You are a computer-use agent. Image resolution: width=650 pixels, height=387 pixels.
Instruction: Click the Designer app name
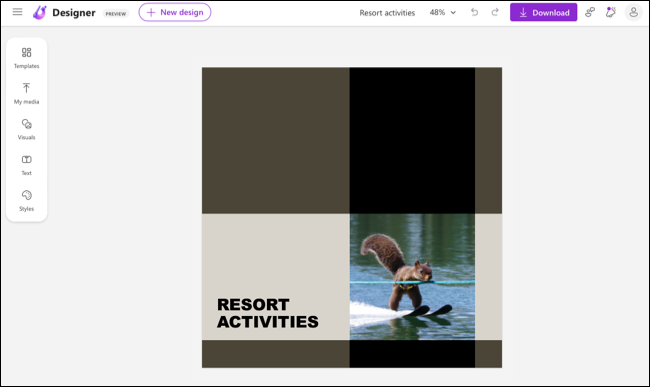pos(74,13)
